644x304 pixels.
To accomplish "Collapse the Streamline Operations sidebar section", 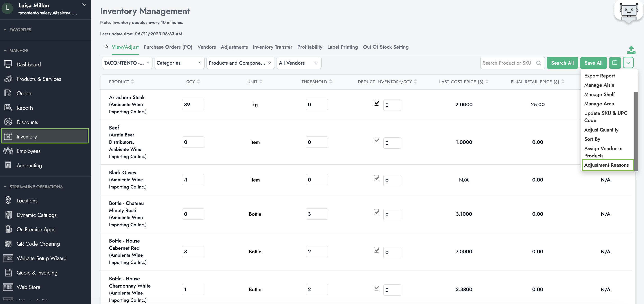I will click(5, 186).
